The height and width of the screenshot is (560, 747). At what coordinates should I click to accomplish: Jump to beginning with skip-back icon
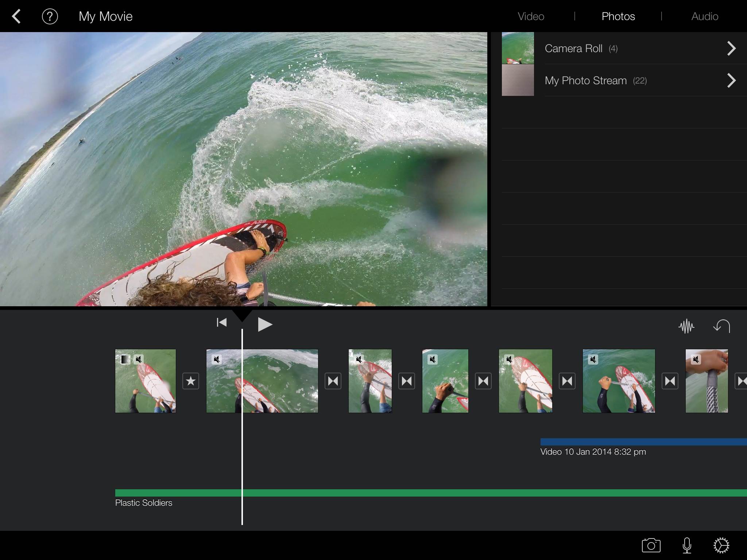coord(221,323)
